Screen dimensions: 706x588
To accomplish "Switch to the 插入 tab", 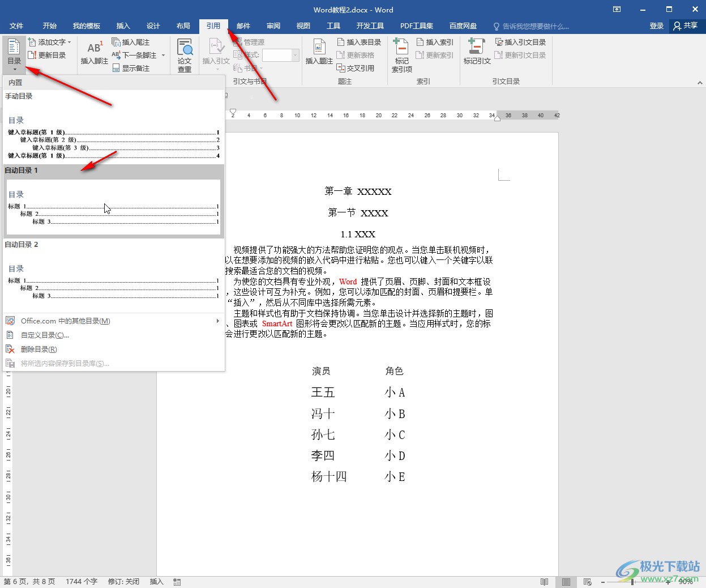I will [123, 26].
